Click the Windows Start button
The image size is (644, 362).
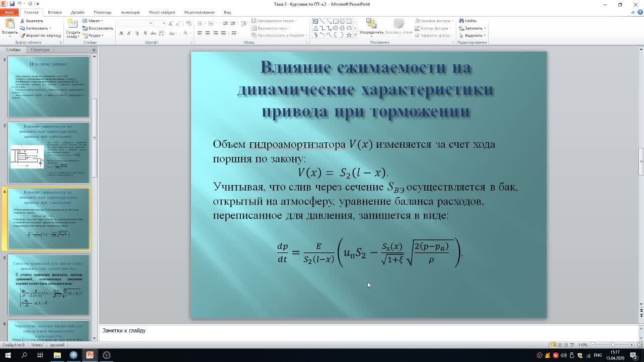point(8,355)
